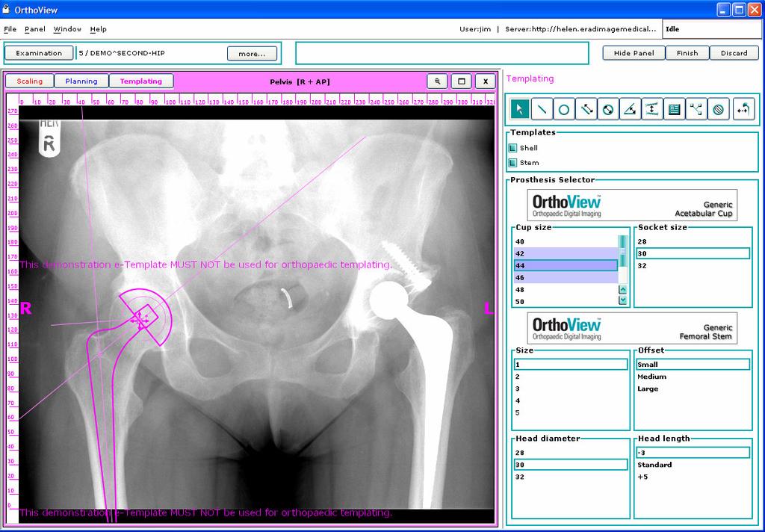This screenshot has height=532, width=765.
Task: Select femoral stem size 1
Action: pos(571,365)
